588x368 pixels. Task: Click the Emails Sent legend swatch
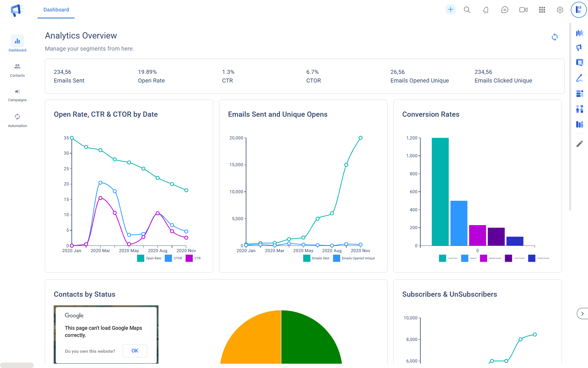307,258
